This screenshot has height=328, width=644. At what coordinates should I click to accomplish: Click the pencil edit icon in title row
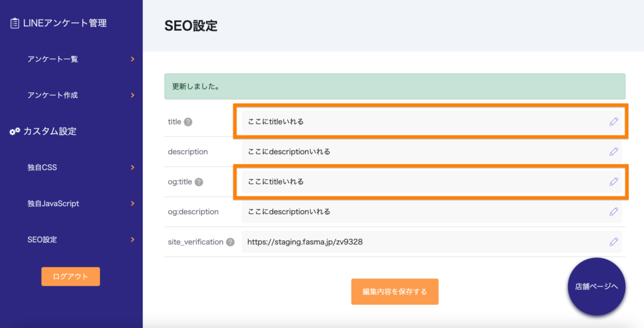click(614, 122)
